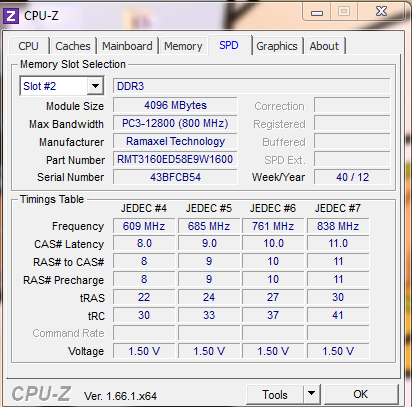Open the Mainboard tab
The image size is (412, 407).
pos(127,46)
